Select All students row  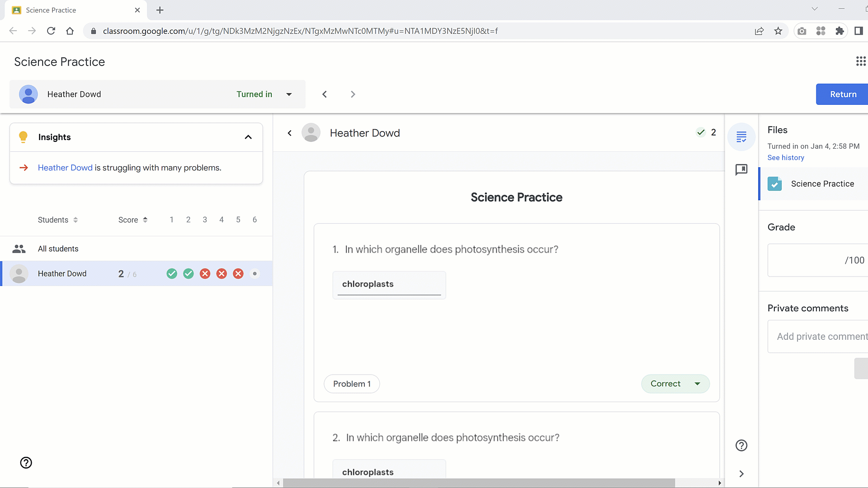(58, 249)
